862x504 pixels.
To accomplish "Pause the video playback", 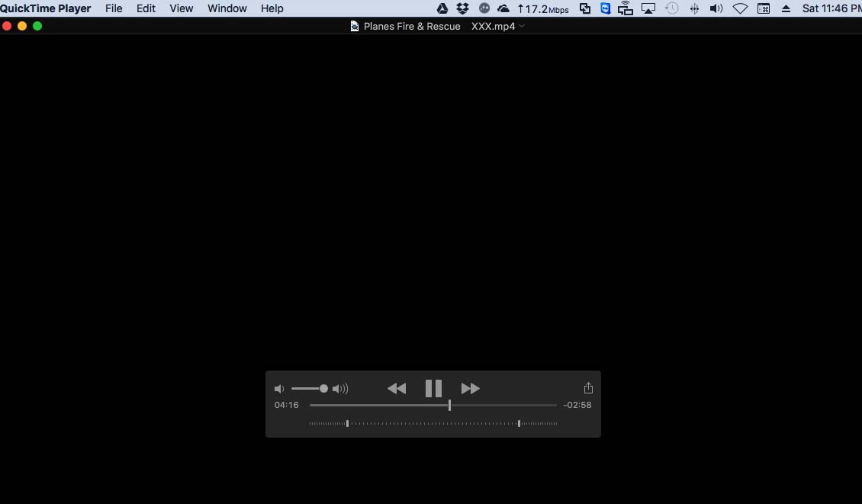I will coord(433,389).
